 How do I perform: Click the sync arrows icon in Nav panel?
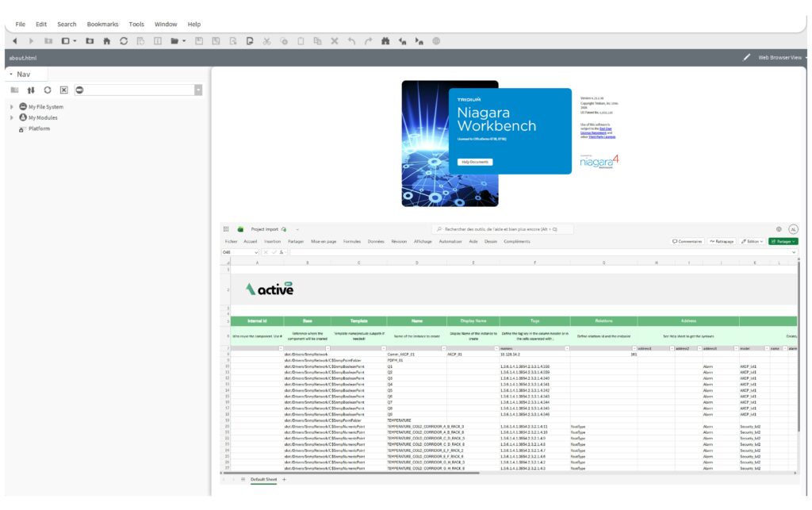[x=31, y=90]
